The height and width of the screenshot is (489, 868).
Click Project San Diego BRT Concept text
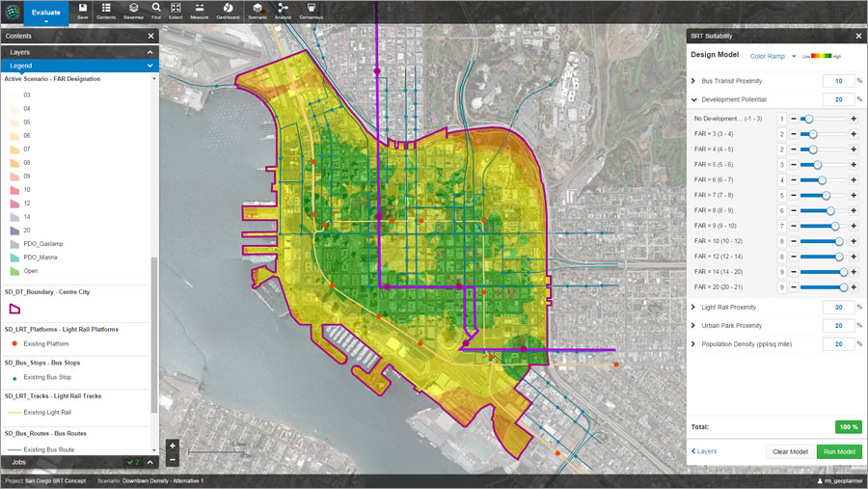[45, 480]
